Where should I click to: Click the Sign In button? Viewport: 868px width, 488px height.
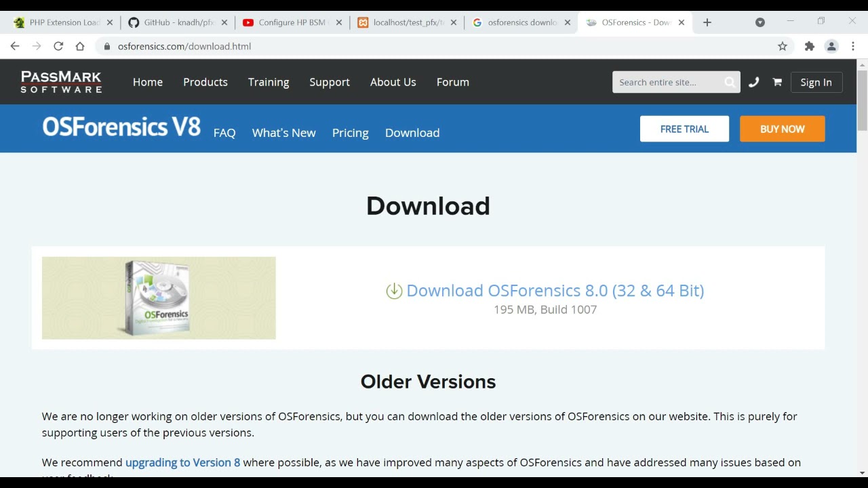[x=816, y=82]
